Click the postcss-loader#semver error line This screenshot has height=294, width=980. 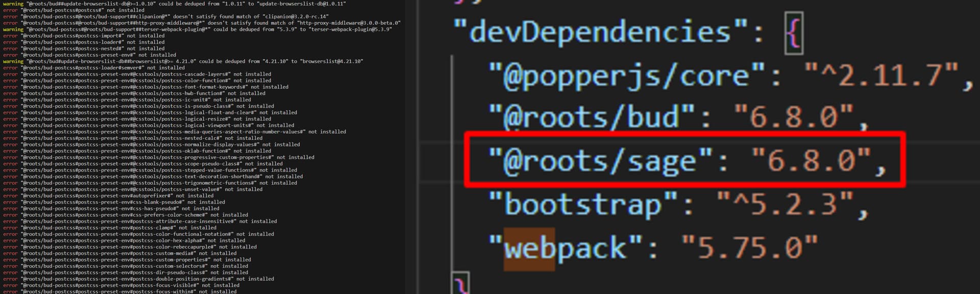(94, 68)
